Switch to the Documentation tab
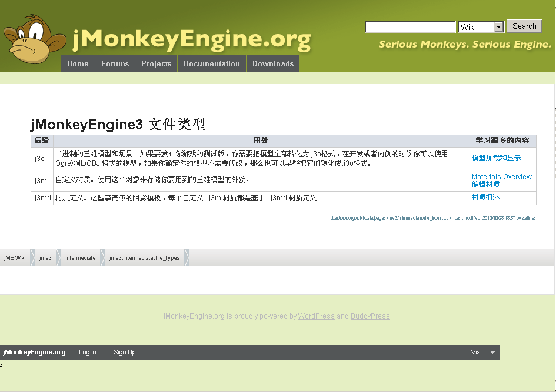The width and height of the screenshot is (556, 392). [x=212, y=63]
